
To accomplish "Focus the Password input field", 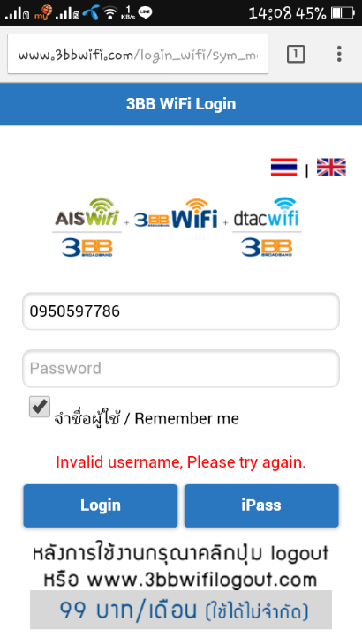I will [181, 369].
